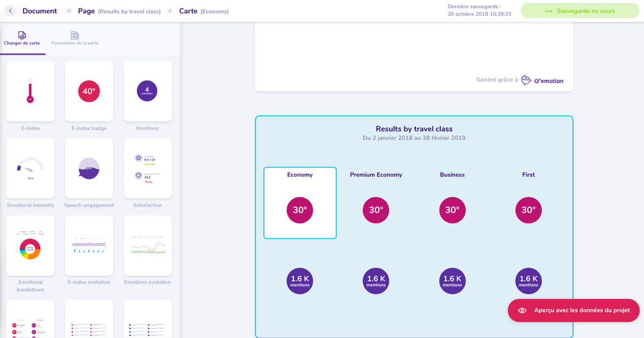Click the Généré grâce à text
The height and width of the screenshot is (338, 644).
point(497,80)
